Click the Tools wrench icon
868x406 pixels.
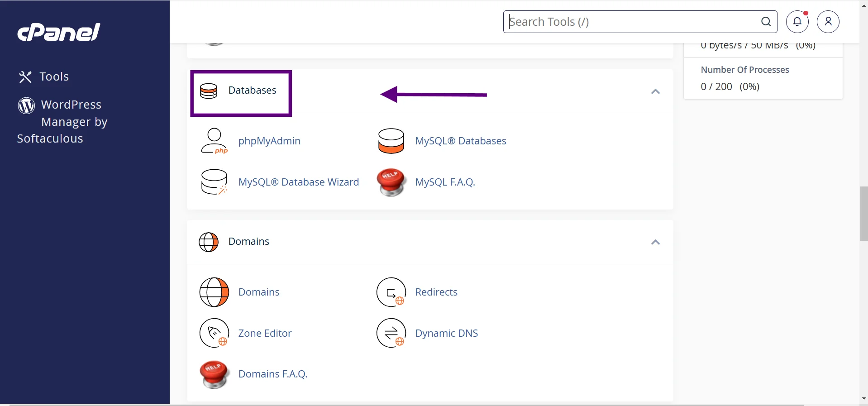25,77
